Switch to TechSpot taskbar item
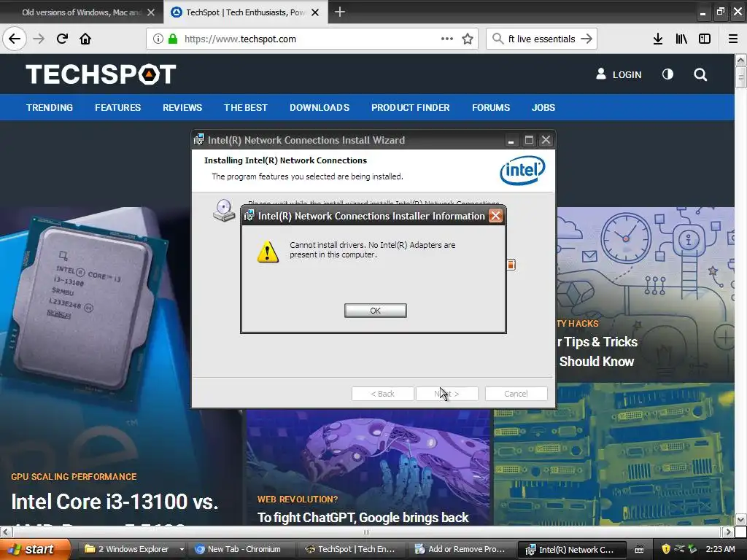The image size is (747, 560). pyautogui.click(x=354, y=549)
